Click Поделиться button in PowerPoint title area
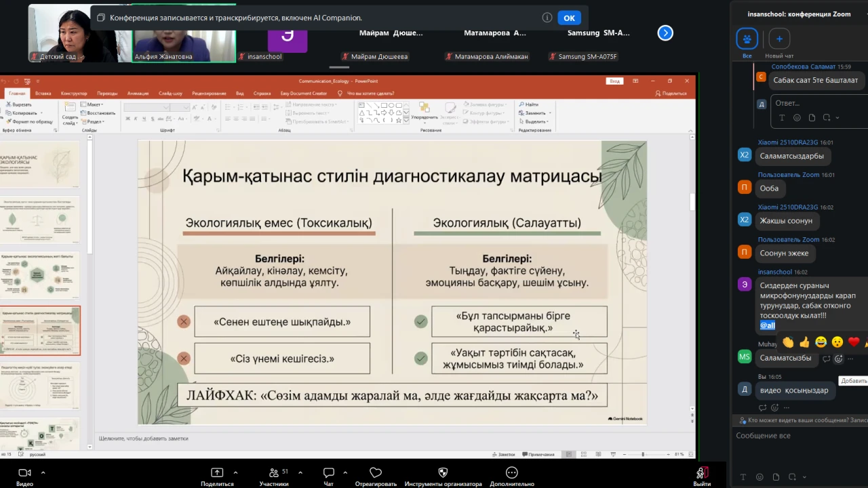 pyautogui.click(x=671, y=93)
